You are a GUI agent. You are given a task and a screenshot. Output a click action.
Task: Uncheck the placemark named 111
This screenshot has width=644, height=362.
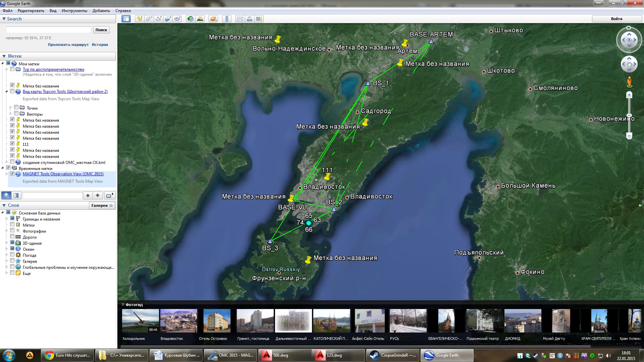(12, 144)
